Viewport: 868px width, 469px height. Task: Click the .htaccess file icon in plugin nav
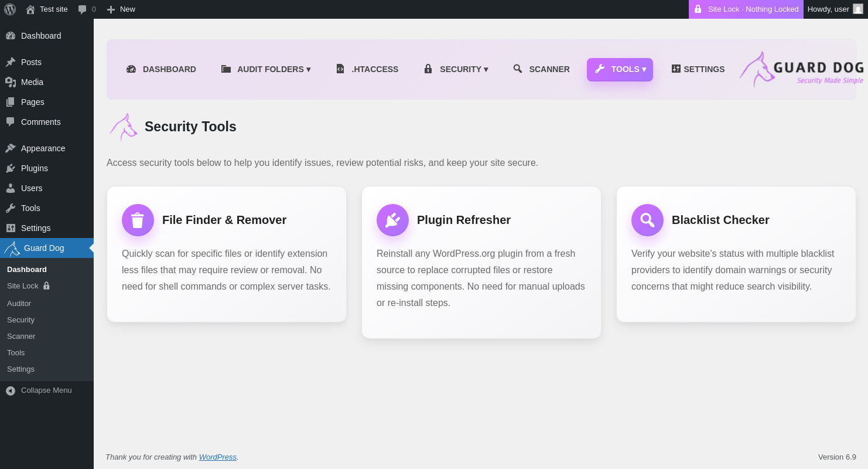340,69
